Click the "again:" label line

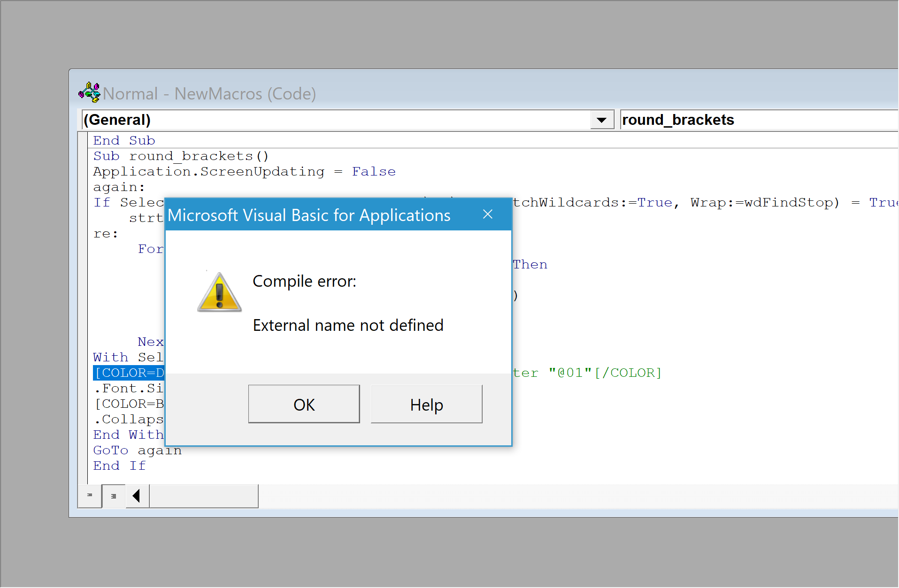click(x=119, y=187)
